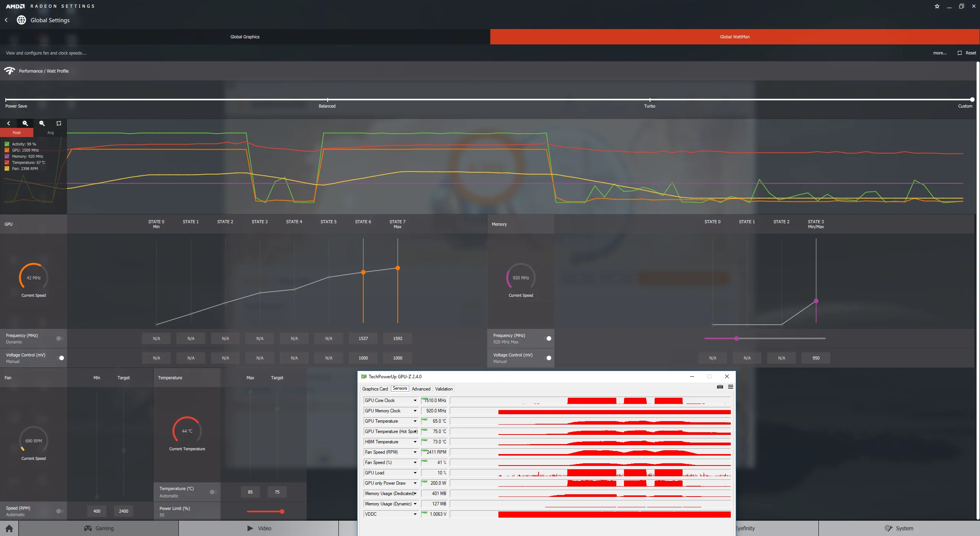This screenshot has height=536, width=980.
Task: Click the GPU State 7 frequency field 1592
Action: click(398, 338)
